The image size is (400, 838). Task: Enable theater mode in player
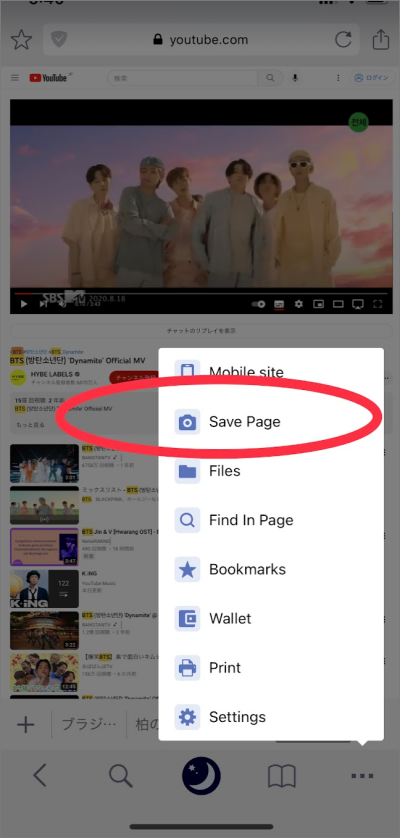pos(338,304)
